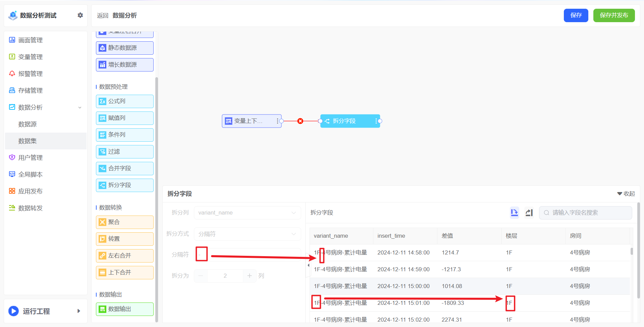
Task: Select the 数据输出 output node
Action: coord(124,309)
